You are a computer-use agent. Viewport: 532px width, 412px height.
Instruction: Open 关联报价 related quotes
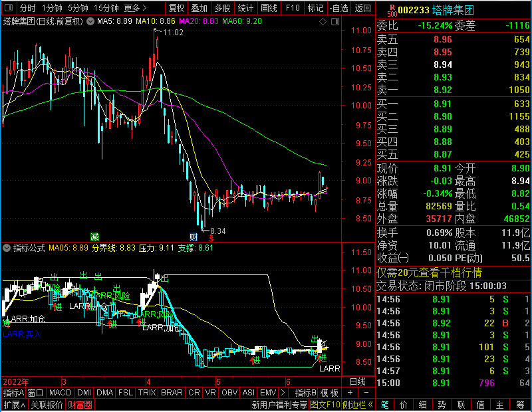[x=47, y=405]
